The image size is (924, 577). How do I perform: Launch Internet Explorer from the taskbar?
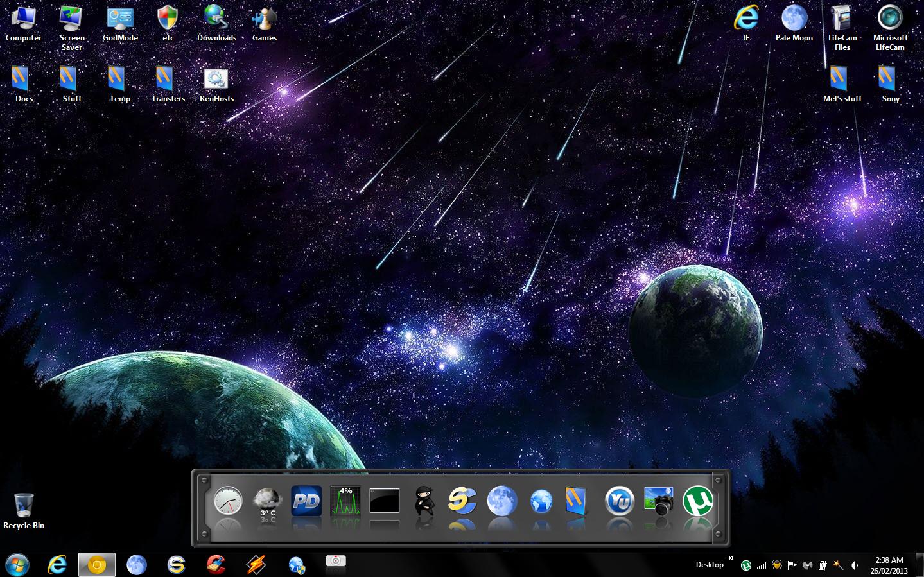click(x=58, y=565)
